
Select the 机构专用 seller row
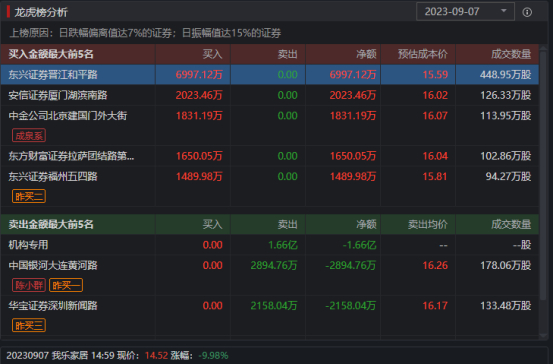click(x=270, y=245)
